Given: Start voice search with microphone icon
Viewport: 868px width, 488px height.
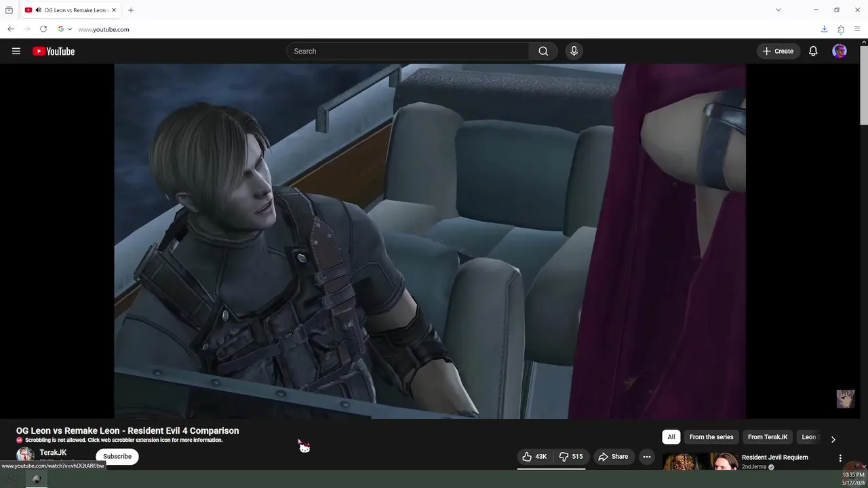Looking at the screenshot, I should pyautogui.click(x=574, y=51).
